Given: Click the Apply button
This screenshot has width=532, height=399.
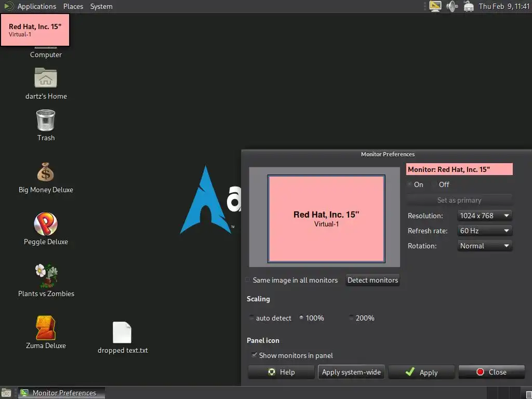Looking at the screenshot, I should pyautogui.click(x=421, y=372).
